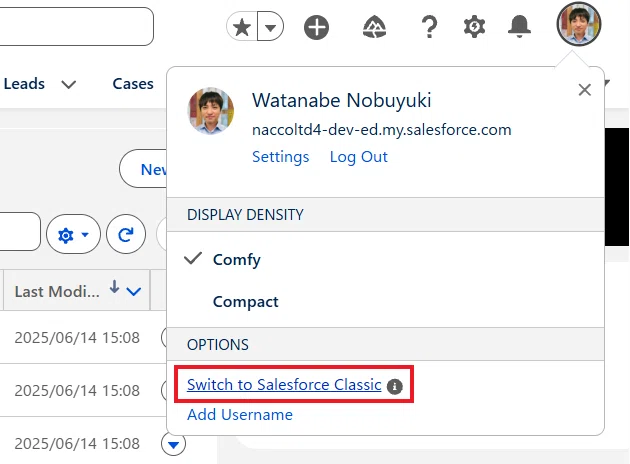Open the Cases tab
Viewport: 630px width, 464px height.
(x=133, y=84)
